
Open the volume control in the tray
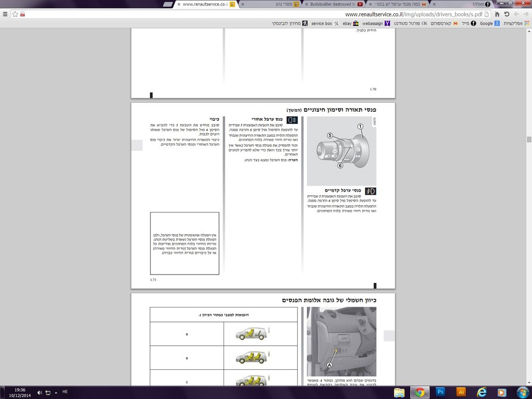tap(39, 393)
